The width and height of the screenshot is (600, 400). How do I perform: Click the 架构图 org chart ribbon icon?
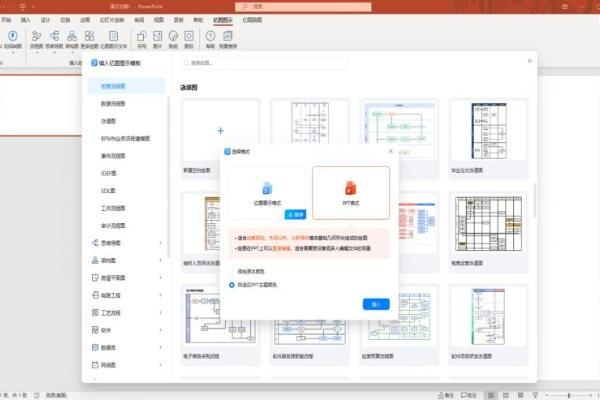coord(72,36)
